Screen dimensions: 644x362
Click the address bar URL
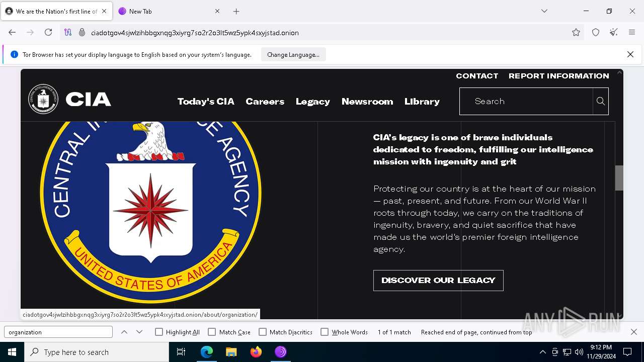195,33
